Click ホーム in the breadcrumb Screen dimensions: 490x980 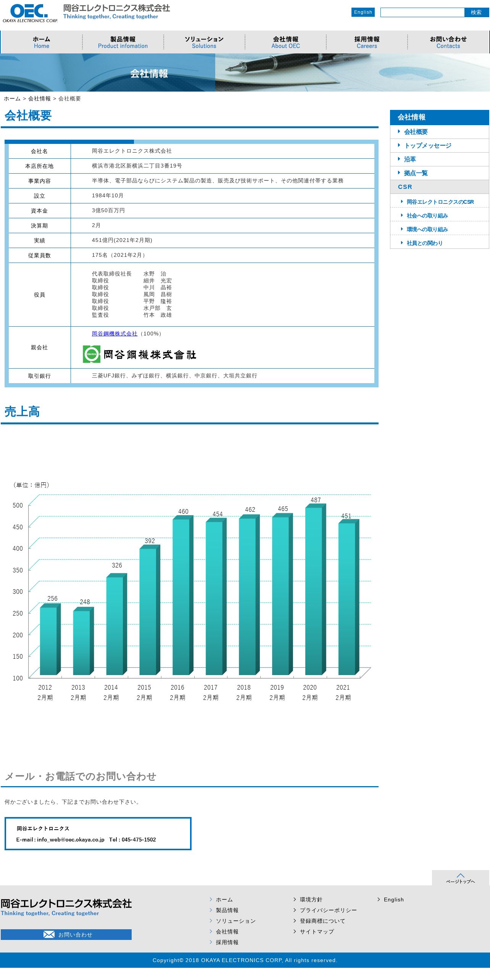(12, 98)
